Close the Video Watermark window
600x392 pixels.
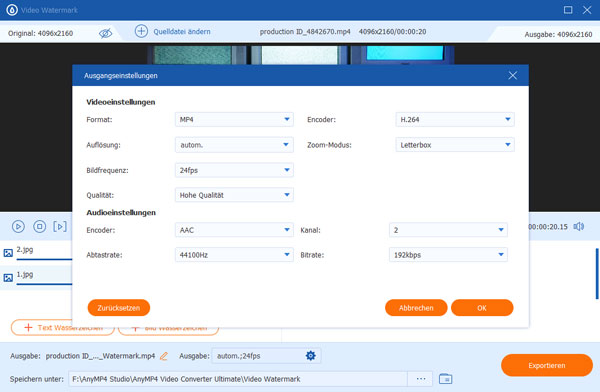pyautogui.click(x=587, y=10)
